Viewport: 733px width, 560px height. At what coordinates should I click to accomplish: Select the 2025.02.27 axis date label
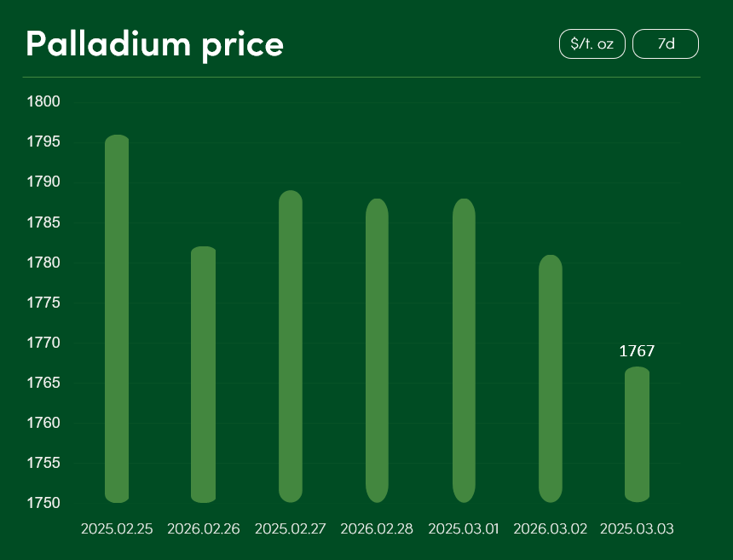pyautogui.click(x=291, y=529)
